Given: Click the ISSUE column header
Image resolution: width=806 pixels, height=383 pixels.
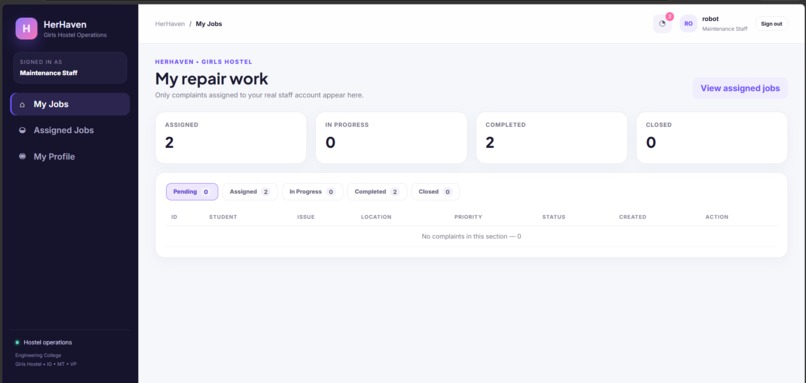Looking at the screenshot, I should click(x=306, y=217).
